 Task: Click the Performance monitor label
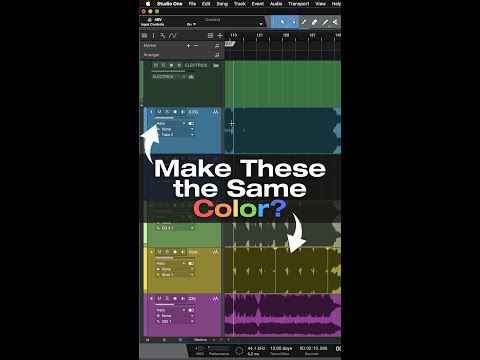219,354
